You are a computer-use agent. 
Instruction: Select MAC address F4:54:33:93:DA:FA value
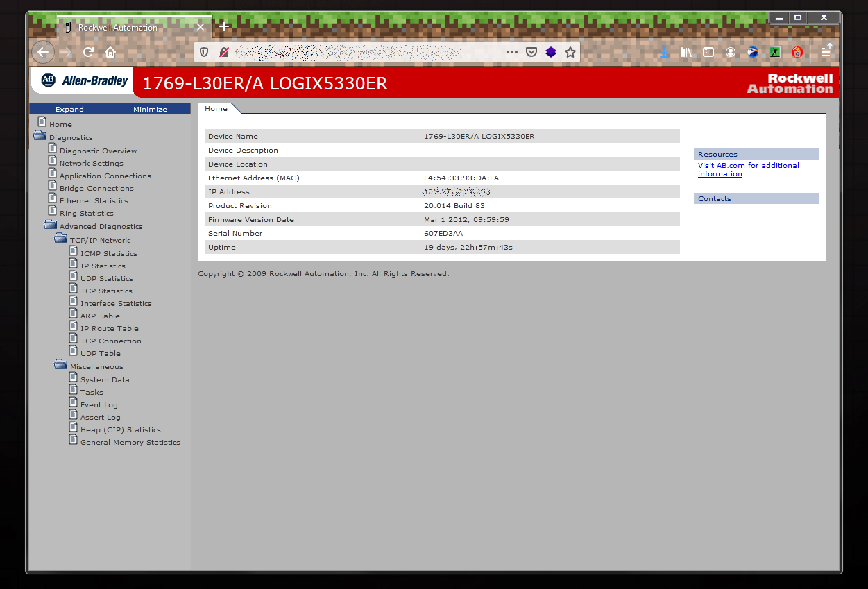coord(461,178)
